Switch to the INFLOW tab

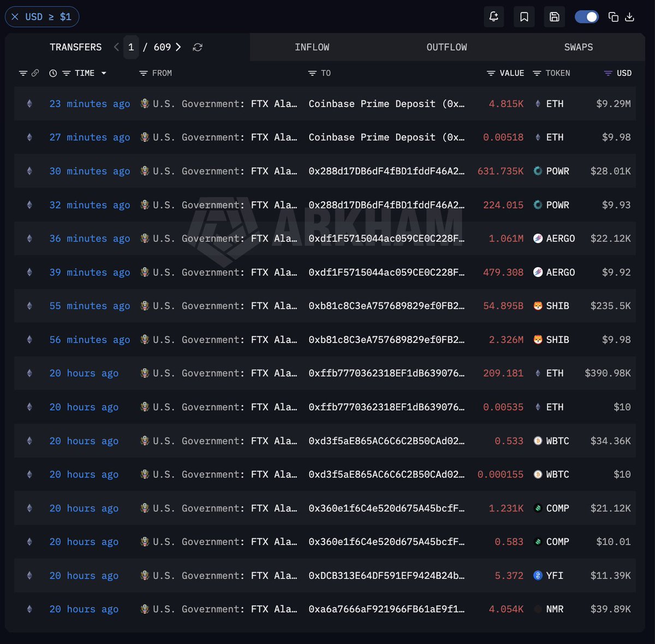[312, 47]
